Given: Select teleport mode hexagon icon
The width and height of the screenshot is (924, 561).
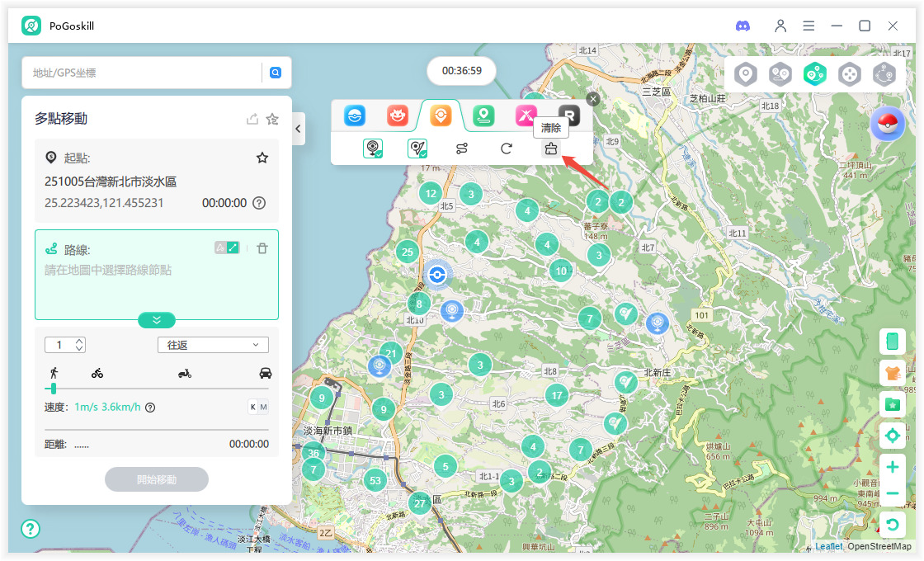Looking at the screenshot, I should tap(746, 74).
